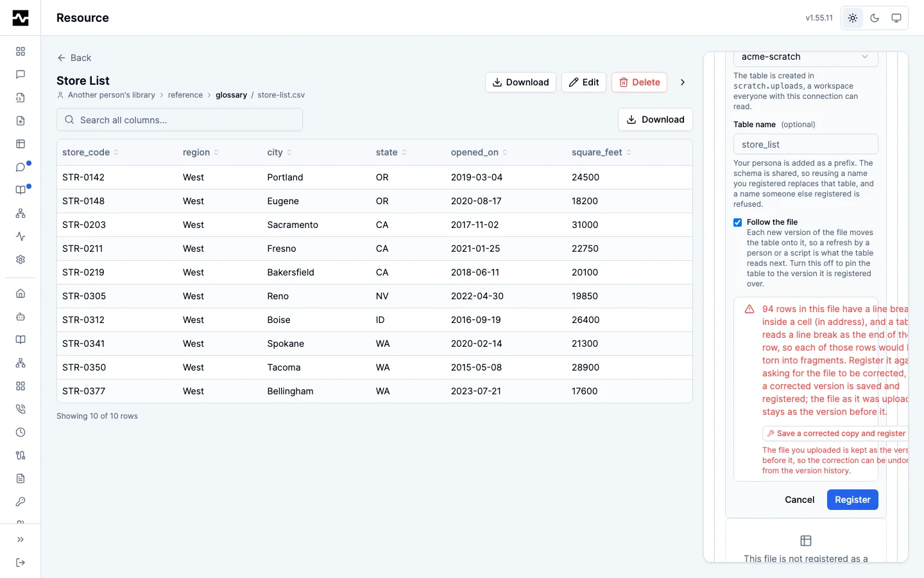The image size is (924, 578).
Task: Select the cell STR-0142
Action: coord(83,177)
